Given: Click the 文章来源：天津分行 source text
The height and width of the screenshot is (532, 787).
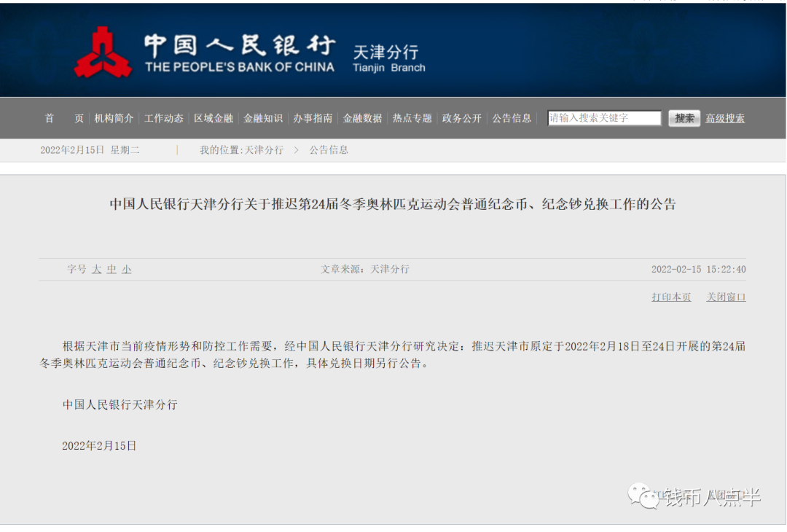Looking at the screenshot, I should [x=365, y=270].
